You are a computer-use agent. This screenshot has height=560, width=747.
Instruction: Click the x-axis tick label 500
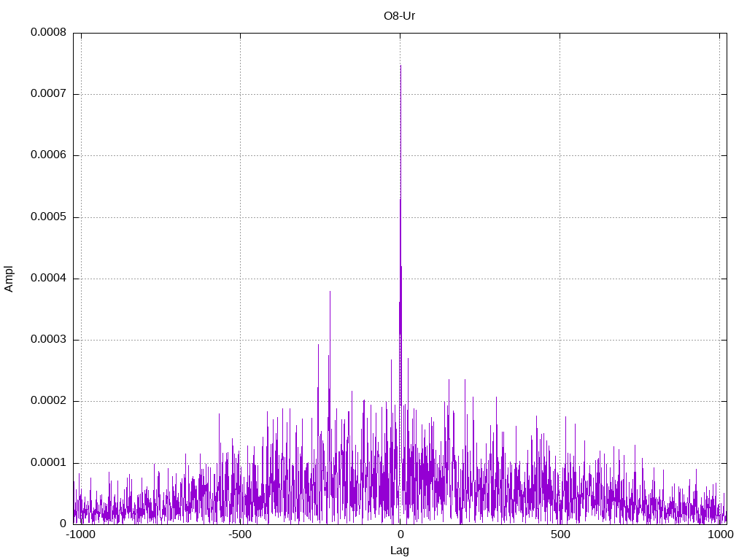[560, 534]
